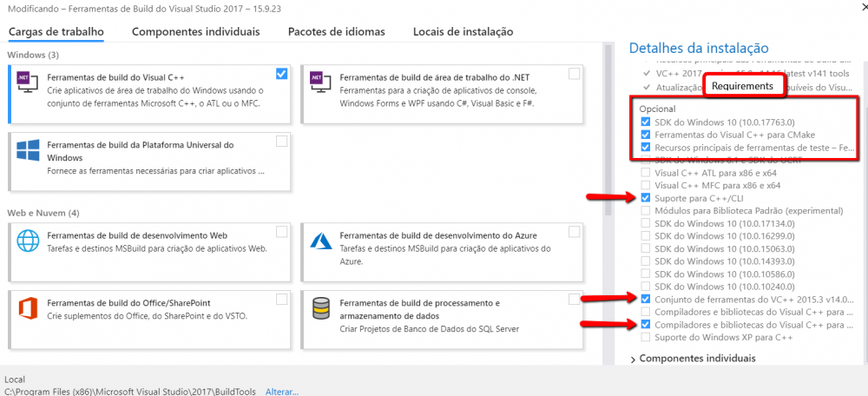Screen dimensions: 868x396
Task: Check SDK do Windows 10 (10.0.10586.0)
Action: point(646,274)
